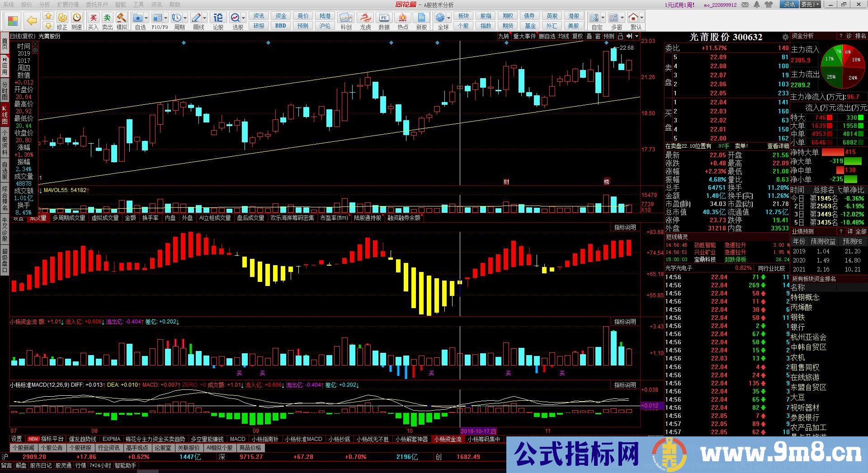This screenshot has height=473, width=868.
Task: Go back with the yellow left arrow
Action: pyautogui.click(x=32, y=21)
